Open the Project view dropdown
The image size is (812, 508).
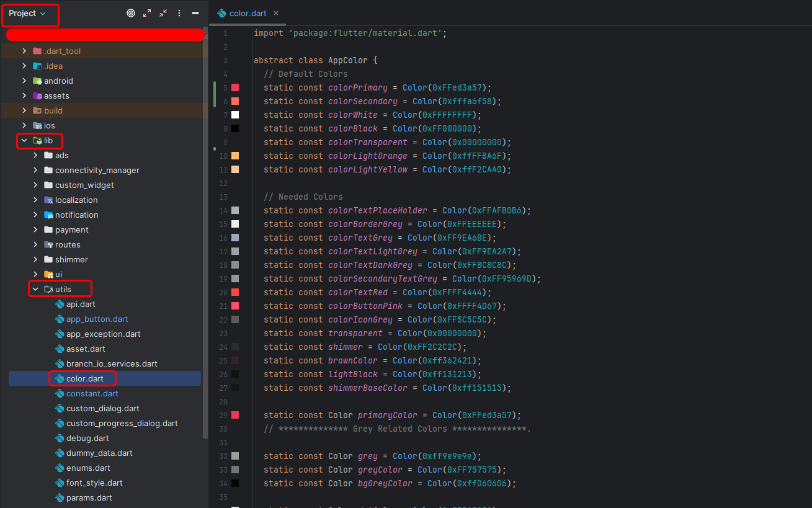click(27, 13)
